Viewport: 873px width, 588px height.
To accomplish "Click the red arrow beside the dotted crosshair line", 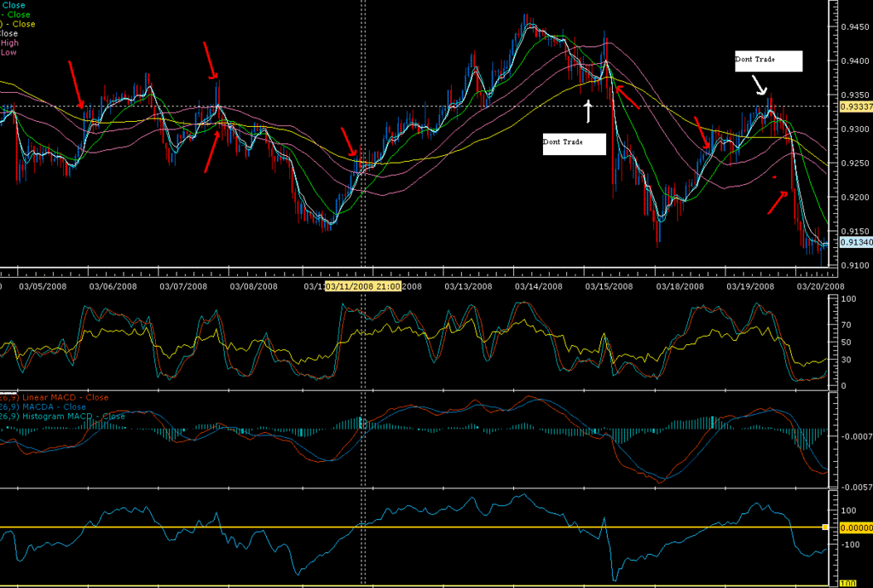I will click(349, 141).
